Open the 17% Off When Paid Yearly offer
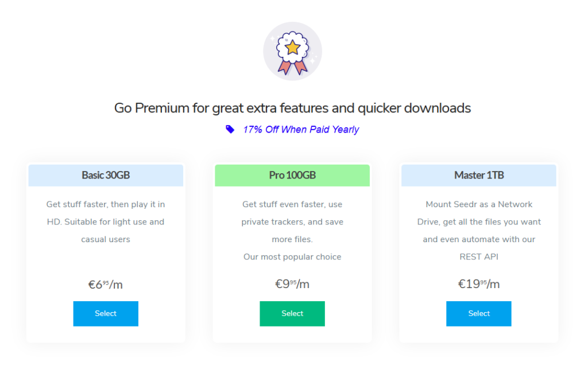The height and width of the screenshot is (381, 588). pos(300,129)
